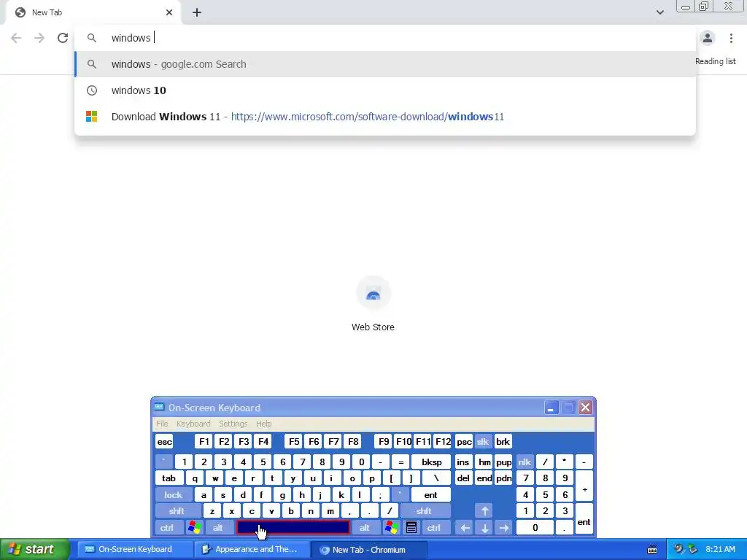Toggle the right shft key on the keyboard
The image size is (747, 560).
coord(424,511)
